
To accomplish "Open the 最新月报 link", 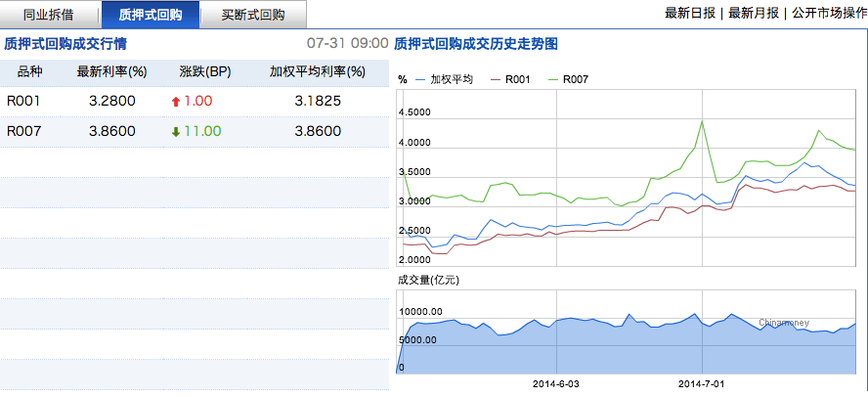I will click(754, 14).
